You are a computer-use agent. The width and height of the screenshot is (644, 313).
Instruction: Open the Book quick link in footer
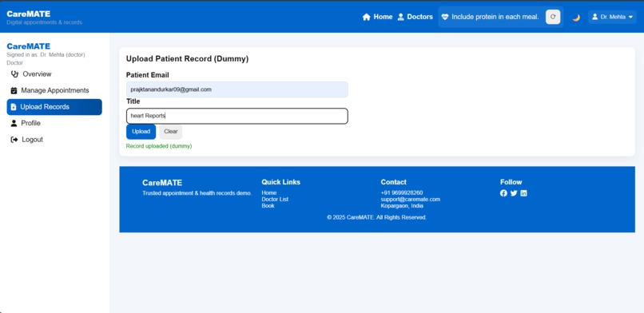point(268,206)
